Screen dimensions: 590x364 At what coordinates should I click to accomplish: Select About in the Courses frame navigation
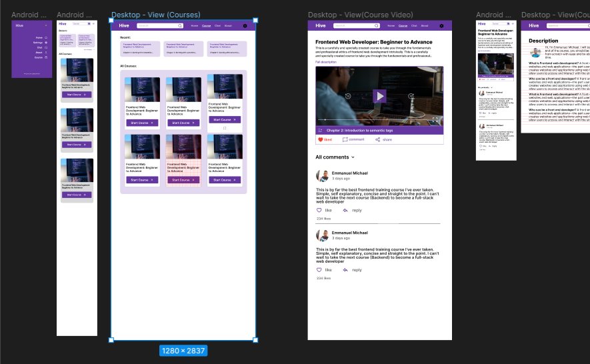228,26
